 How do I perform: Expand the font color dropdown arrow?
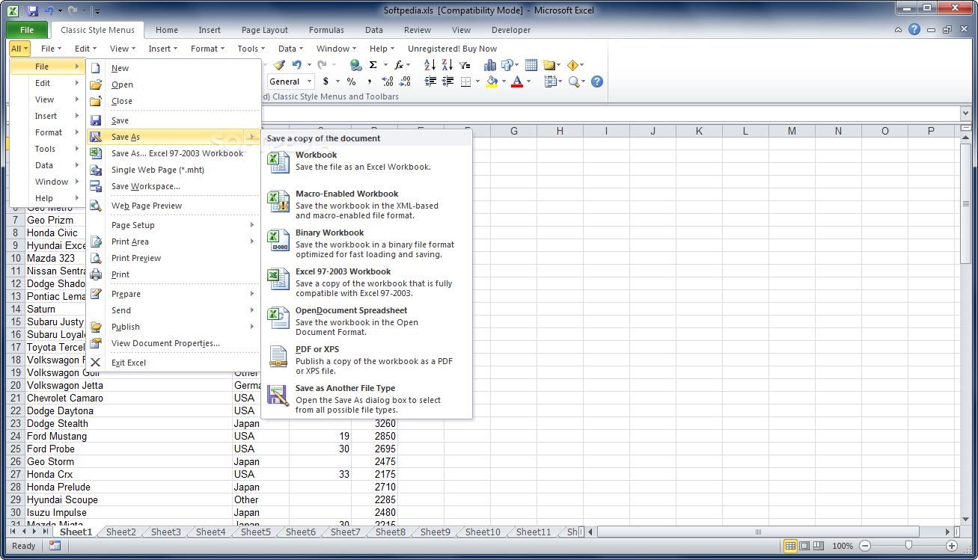pyautogui.click(x=529, y=81)
